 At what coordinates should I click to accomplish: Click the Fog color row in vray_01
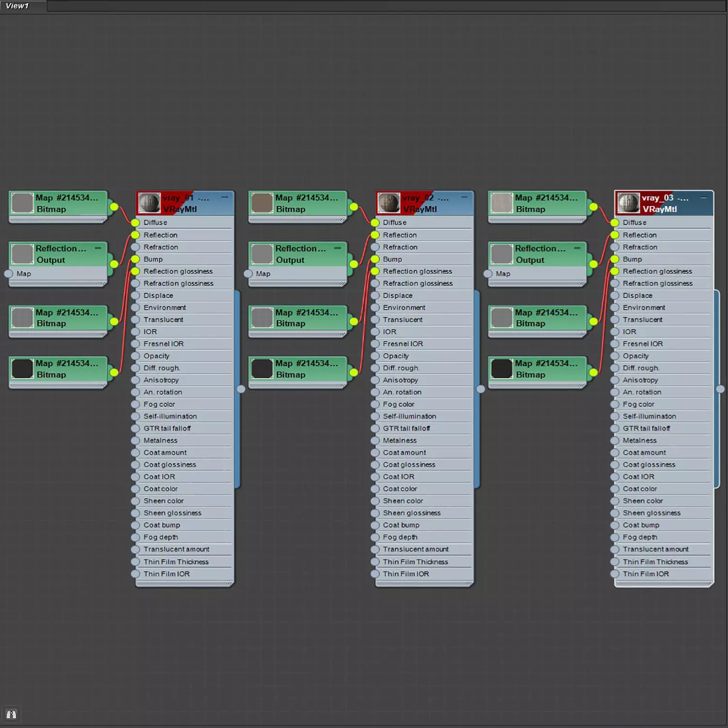184,404
